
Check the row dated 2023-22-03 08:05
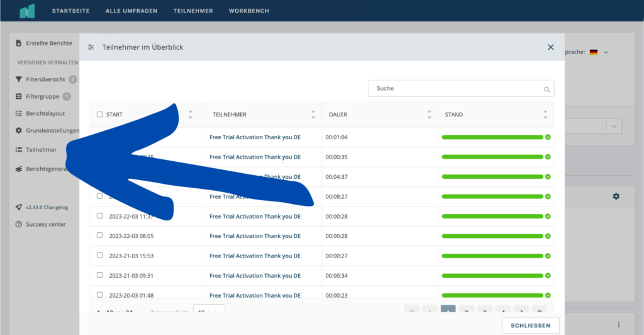tap(99, 236)
